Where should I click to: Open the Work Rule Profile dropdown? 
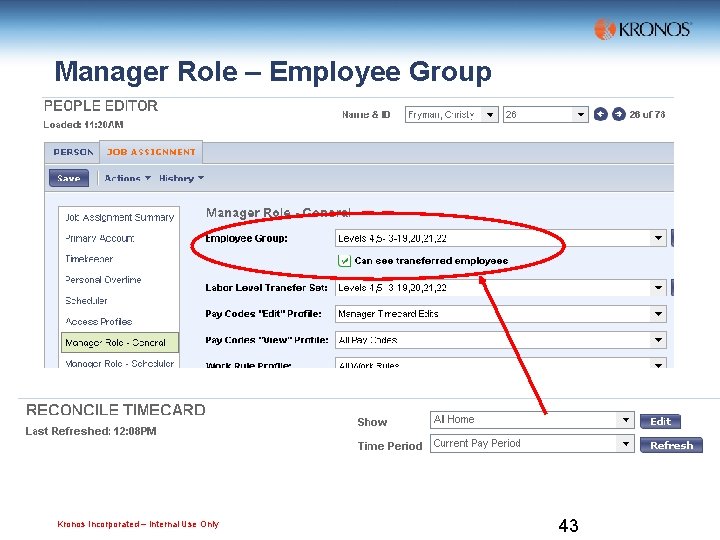click(501, 363)
